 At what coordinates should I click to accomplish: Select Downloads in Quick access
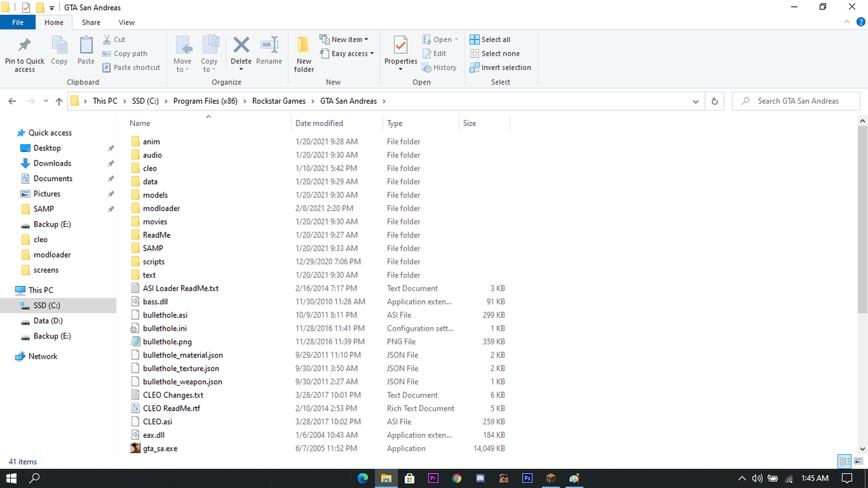pos(52,163)
